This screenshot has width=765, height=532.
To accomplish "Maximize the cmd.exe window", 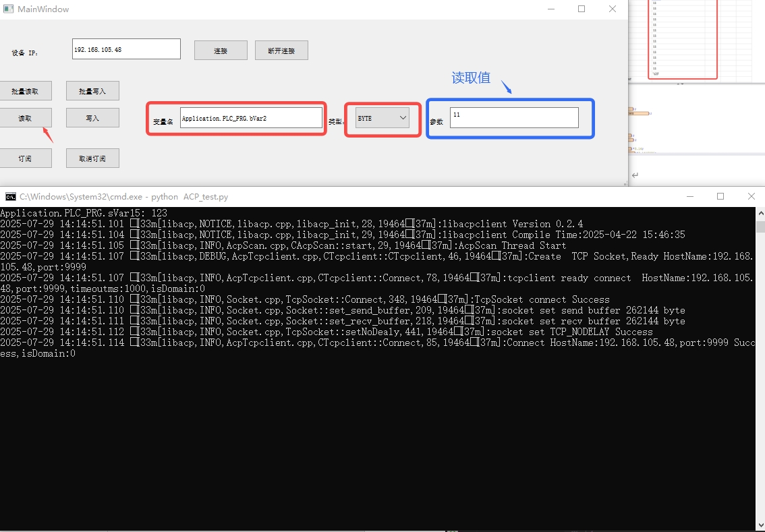I will (720, 196).
